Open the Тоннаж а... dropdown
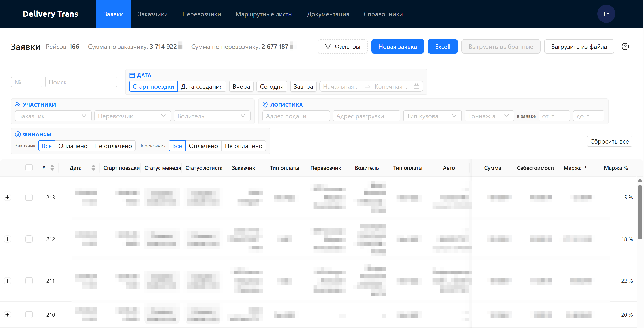 tap(489, 116)
